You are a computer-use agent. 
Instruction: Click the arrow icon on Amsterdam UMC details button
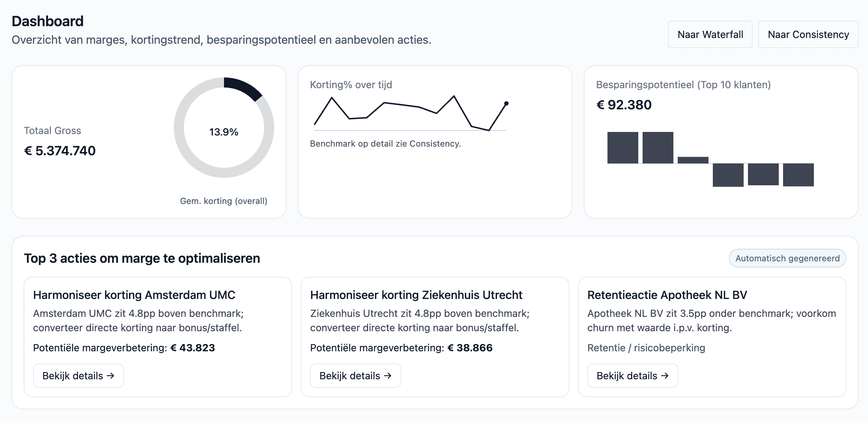pos(111,375)
